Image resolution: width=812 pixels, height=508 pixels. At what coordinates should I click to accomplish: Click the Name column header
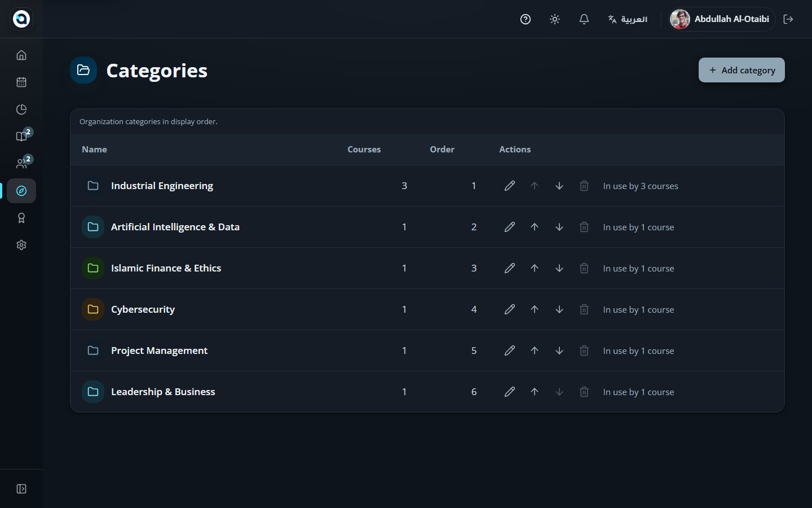[x=94, y=150]
